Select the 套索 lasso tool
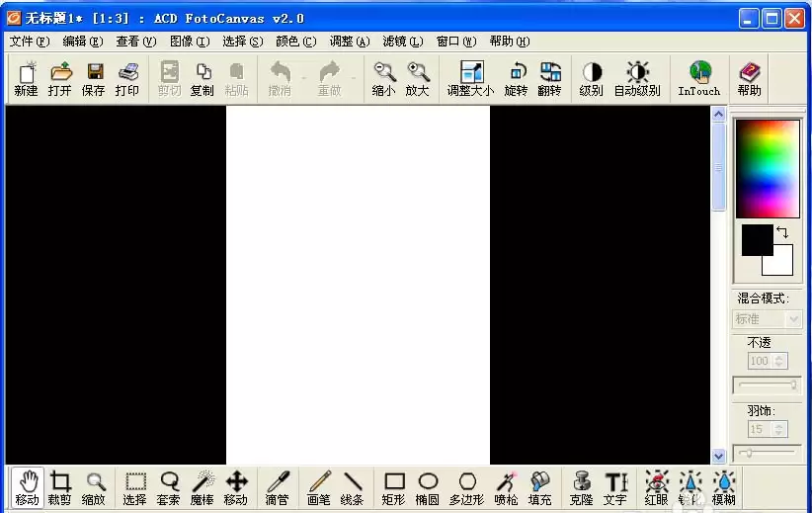The height and width of the screenshot is (513, 812). tap(169, 487)
